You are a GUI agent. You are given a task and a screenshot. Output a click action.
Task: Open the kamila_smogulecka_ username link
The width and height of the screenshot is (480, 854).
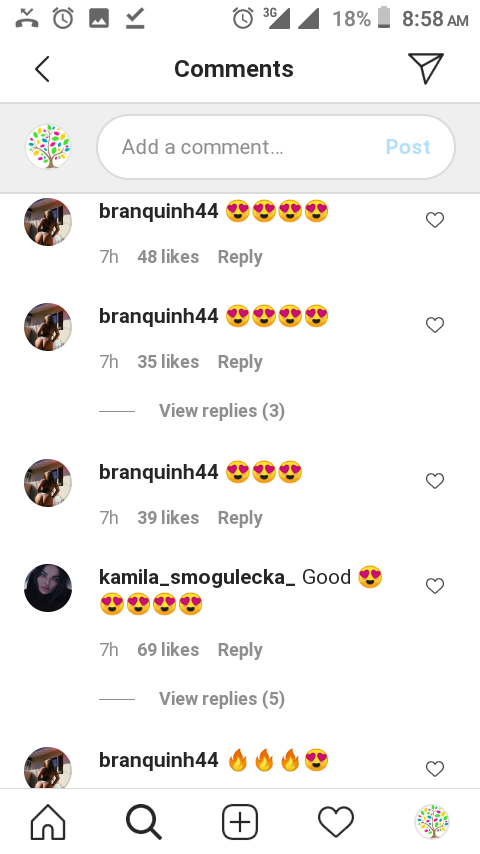click(197, 577)
